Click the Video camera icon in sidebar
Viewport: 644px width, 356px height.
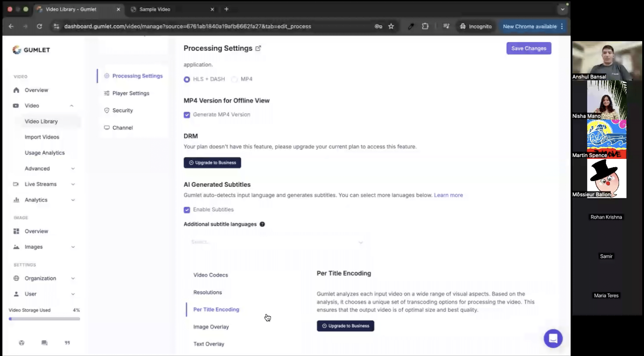16,106
